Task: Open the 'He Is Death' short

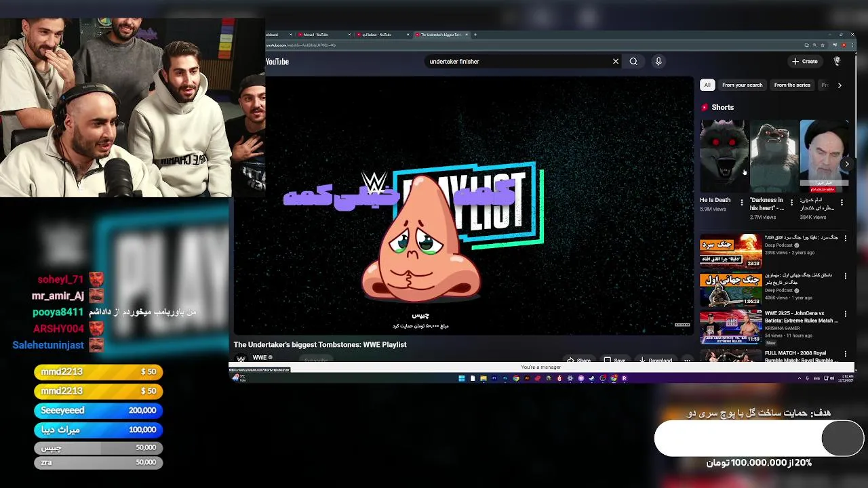Action: [724, 157]
